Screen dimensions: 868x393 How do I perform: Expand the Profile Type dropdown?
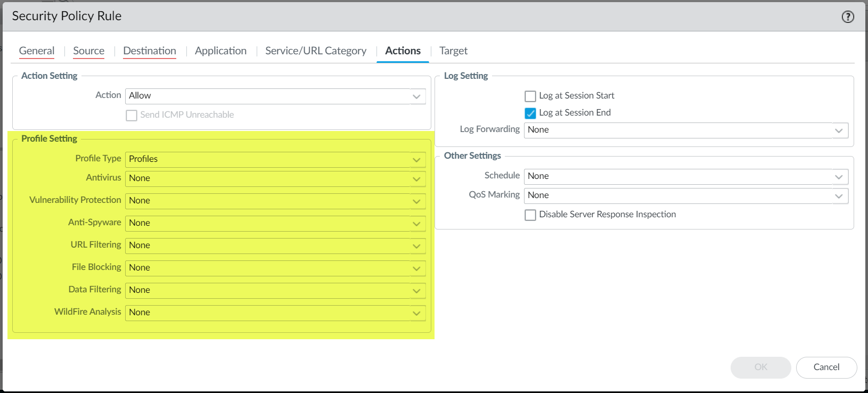click(x=417, y=160)
